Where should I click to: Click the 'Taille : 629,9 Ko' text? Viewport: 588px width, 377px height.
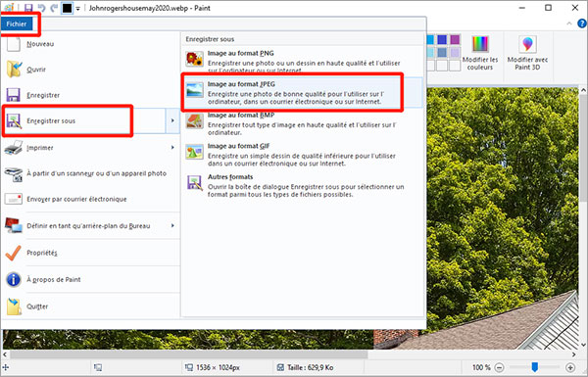click(x=310, y=367)
